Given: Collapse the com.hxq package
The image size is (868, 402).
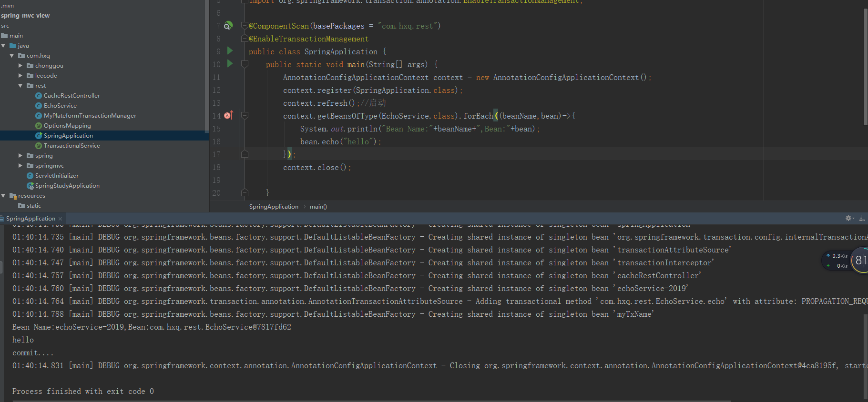Looking at the screenshot, I should (12, 56).
